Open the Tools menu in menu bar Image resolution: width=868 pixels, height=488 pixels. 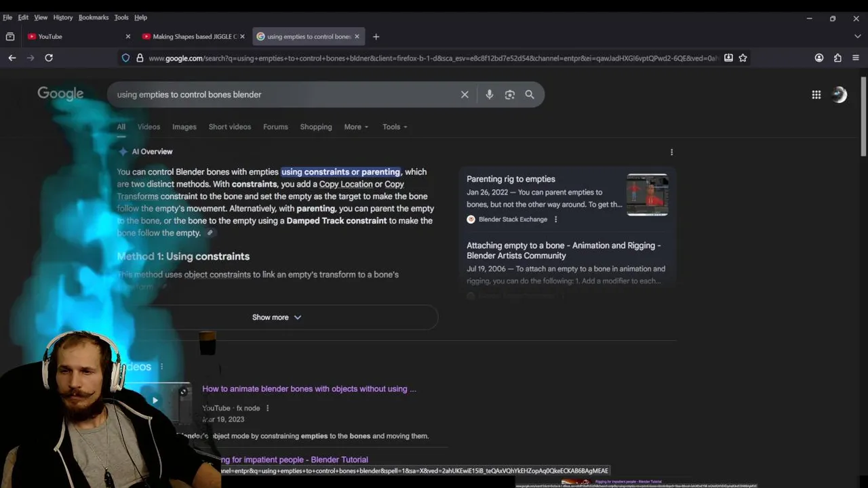pos(121,17)
